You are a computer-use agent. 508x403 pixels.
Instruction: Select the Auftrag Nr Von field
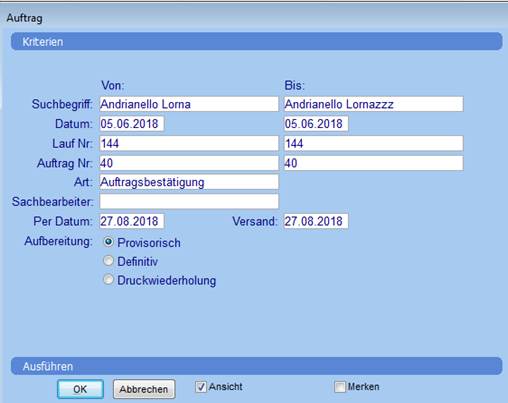pos(189,163)
